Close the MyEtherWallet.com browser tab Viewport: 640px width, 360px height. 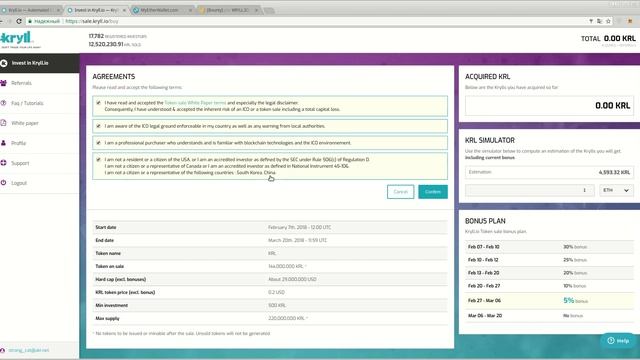190,10
